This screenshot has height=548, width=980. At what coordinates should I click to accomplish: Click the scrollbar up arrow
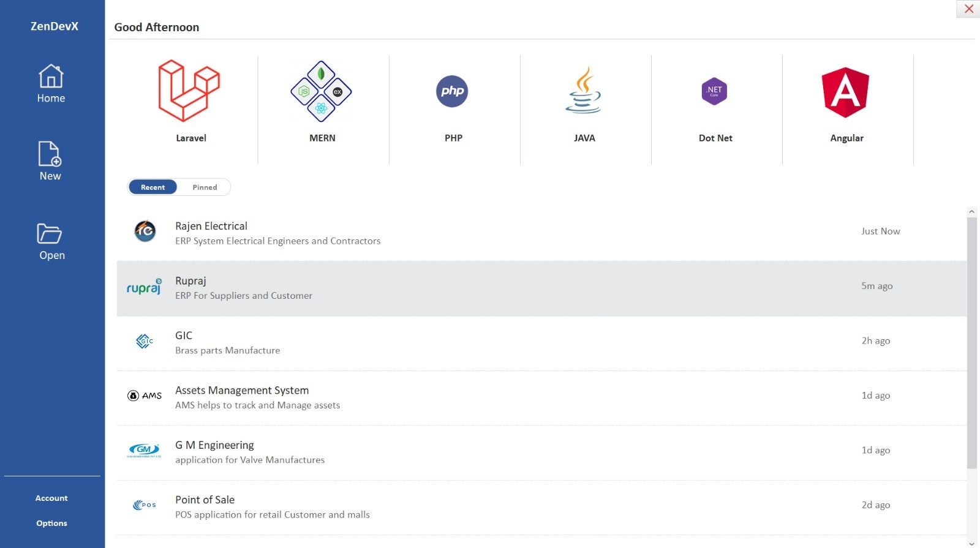pyautogui.click(x=971, y=212)
